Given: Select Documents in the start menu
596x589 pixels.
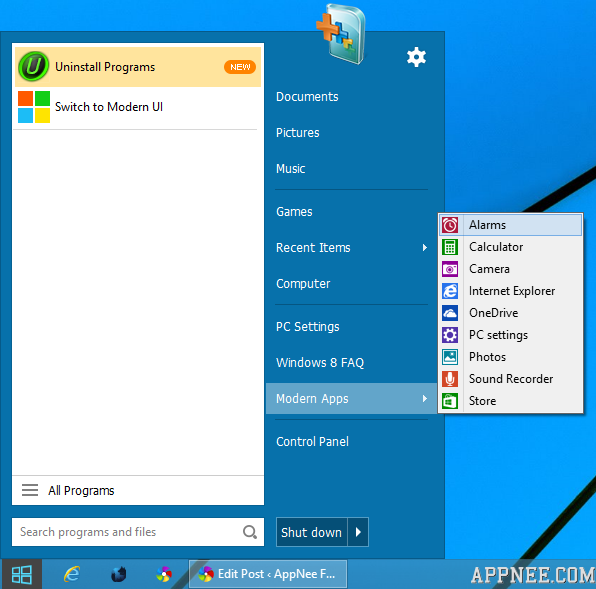Looking at the screenshot, I should pos(307,97).
